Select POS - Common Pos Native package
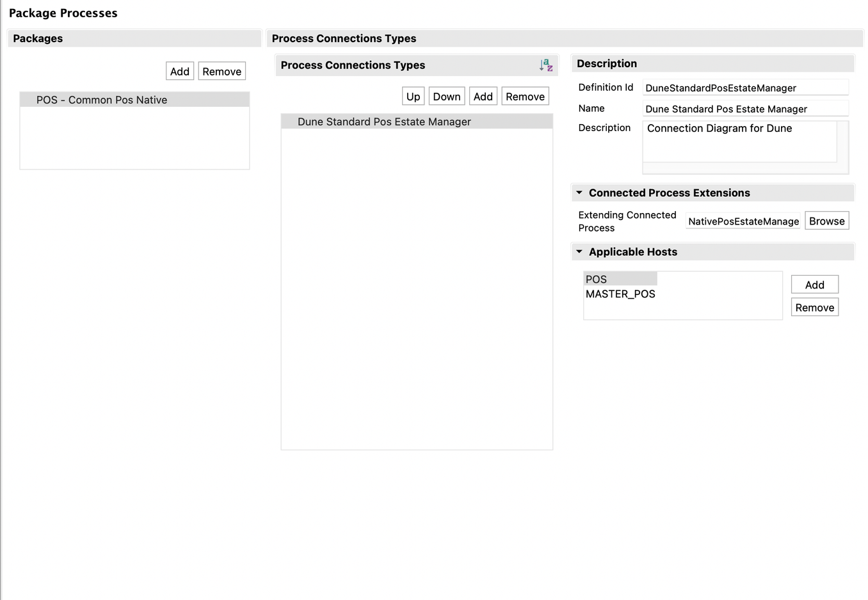Viewport: 868px width, 600px height. click(x=134, y=100)
